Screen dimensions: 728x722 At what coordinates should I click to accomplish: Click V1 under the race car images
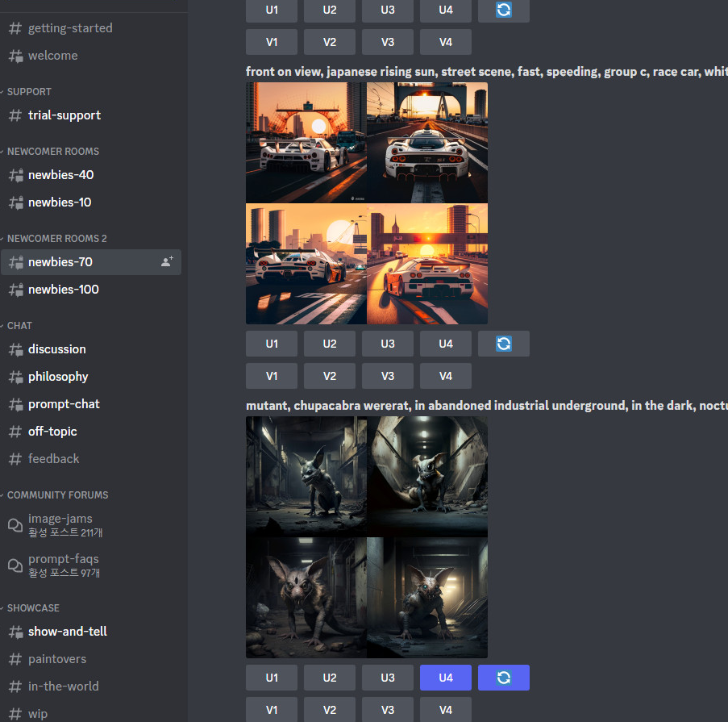(x=272, y=376)
